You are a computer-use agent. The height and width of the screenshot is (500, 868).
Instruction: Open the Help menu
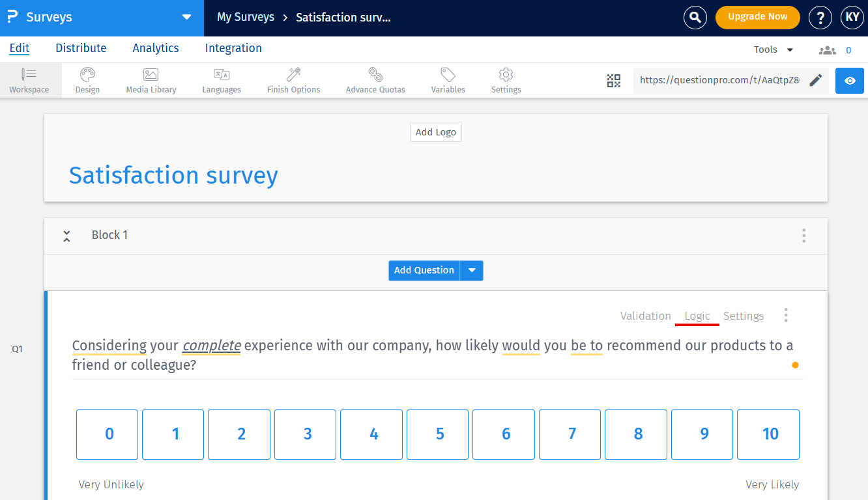click(820, 18)
